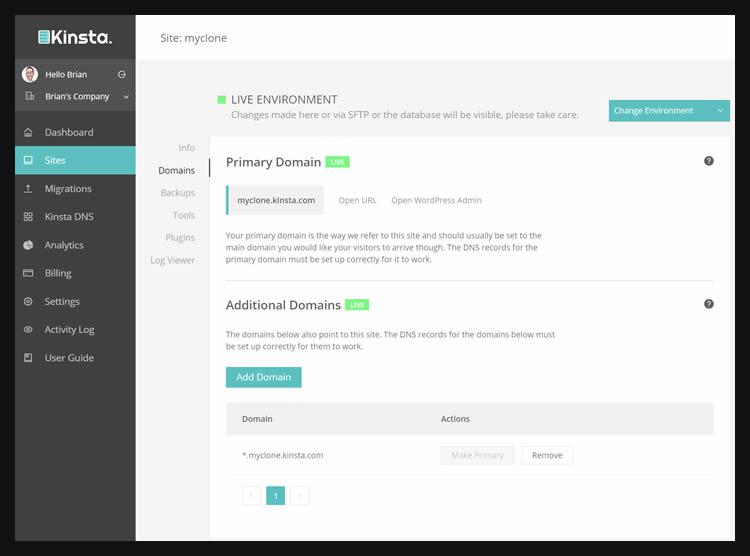Open help tooltip for Primary Domain
This screenshot has width=750, height=556.
coord(709,161)
